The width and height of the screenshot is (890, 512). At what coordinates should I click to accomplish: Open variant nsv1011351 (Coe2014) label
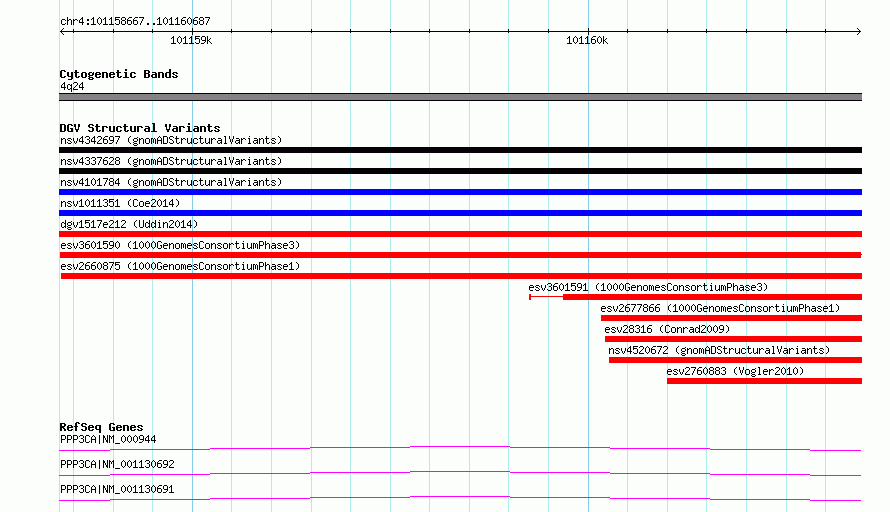pos(120,203)
